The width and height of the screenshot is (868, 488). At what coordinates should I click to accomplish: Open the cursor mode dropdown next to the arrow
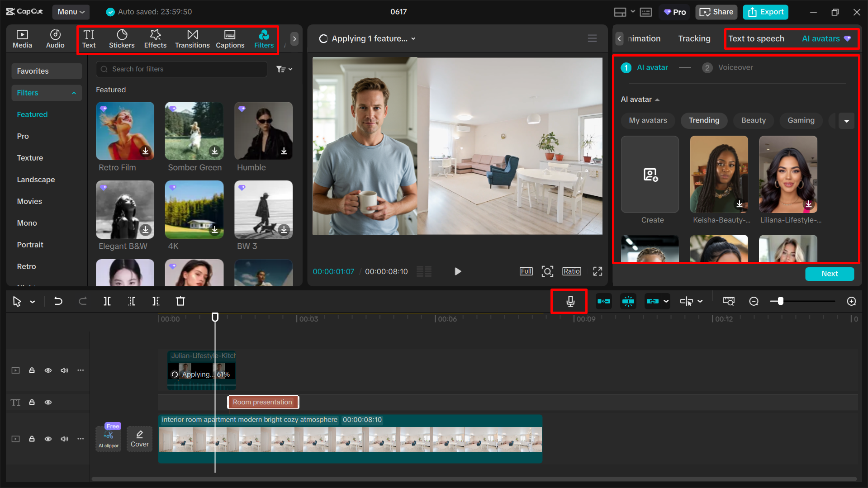pyautogui.click(x=32, y=301)
